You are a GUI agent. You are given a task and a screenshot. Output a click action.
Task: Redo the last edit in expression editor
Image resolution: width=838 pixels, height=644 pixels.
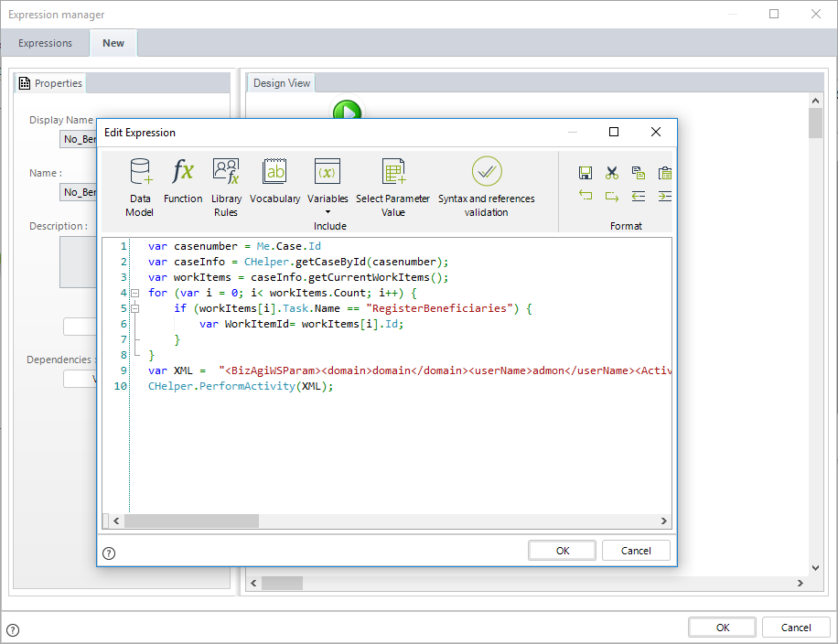612,196
